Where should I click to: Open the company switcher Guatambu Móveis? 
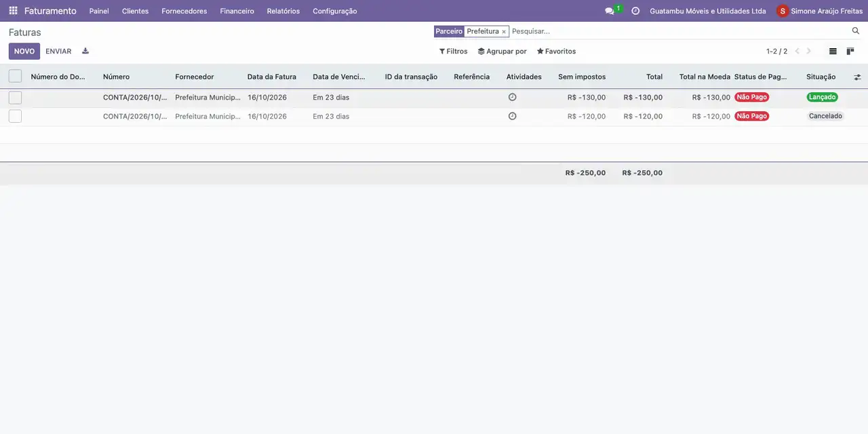tap(708, 11)
